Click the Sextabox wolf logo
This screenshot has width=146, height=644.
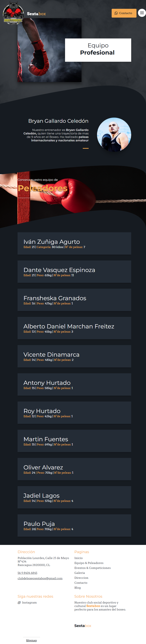point(13,13)
